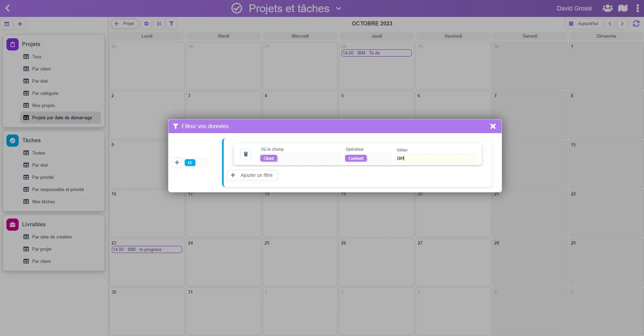Open the Par priorité tasks view
Image resolution: width=644 pixels, height=336 pixels.
(43, 177)
